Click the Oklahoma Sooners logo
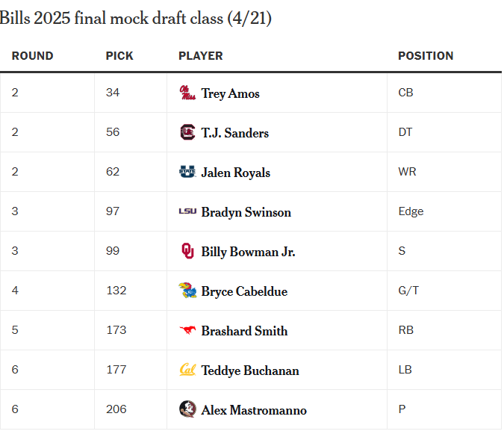 coord(187,251)
